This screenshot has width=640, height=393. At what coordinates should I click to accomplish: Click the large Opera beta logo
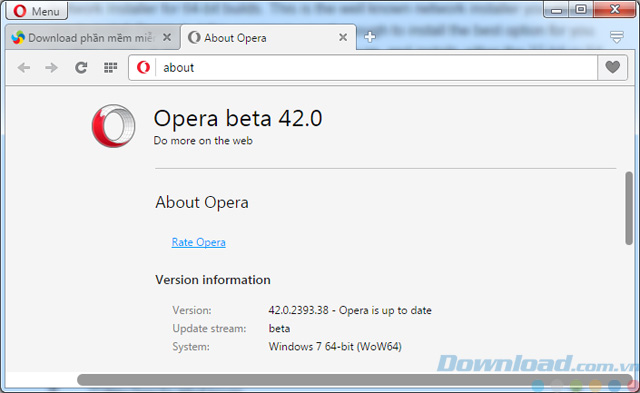pos(113,126)
